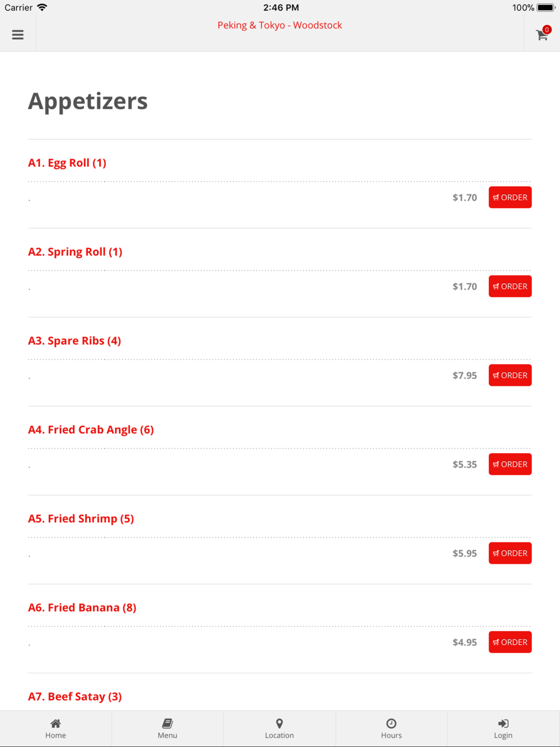The image size is (560, 747).
Task: Click Peking & Tokyo - Woodstock header title
Action: [x=279, y=25]
